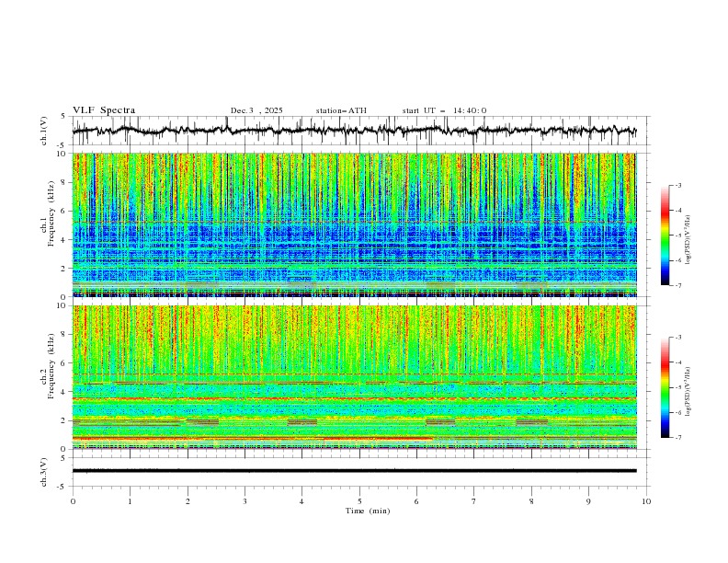The height and width of the screenshot is (563, 728).
Task: Click the "-3" label on upper colorbar
Action: click(678, 185)
